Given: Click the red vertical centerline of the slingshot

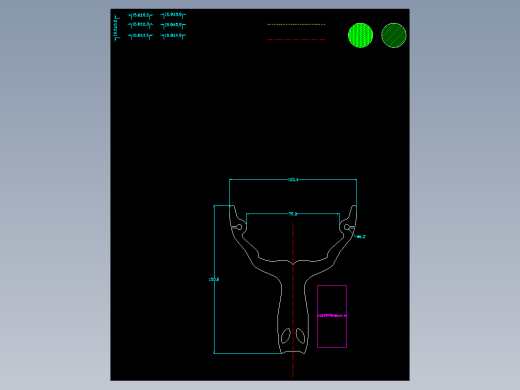Looking at the screenshot, I should [293, 300].
